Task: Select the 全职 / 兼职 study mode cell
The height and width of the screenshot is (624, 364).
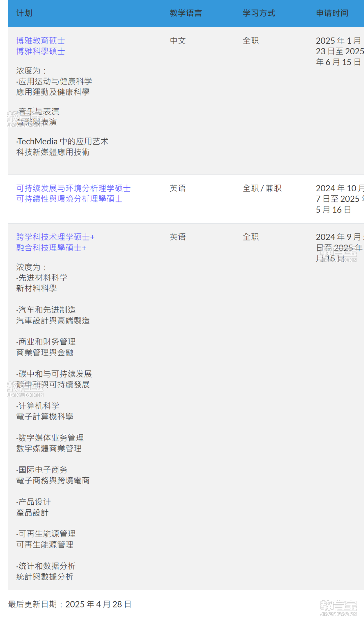Action: point(262,188)
